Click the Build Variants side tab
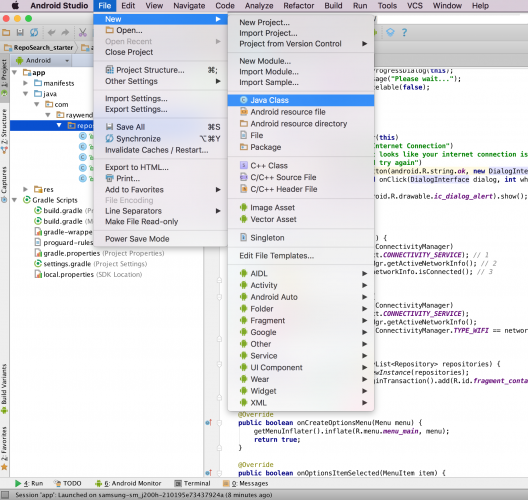Image resolution: width=528 pixels, height=500 pixels. pos(4,388)
